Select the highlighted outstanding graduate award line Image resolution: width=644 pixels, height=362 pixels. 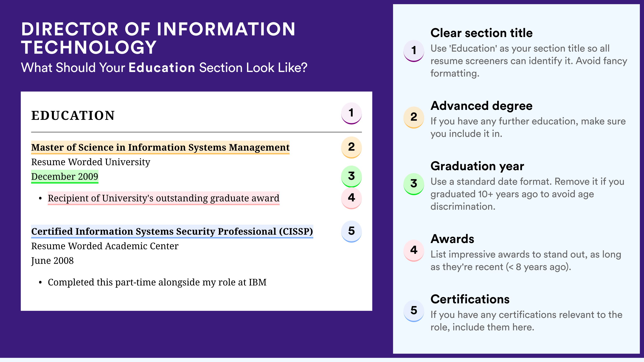pos(163,198)
